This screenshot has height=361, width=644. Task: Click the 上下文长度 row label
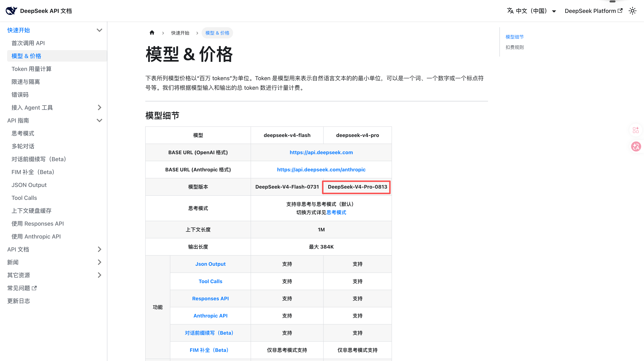tap(198, 230)
